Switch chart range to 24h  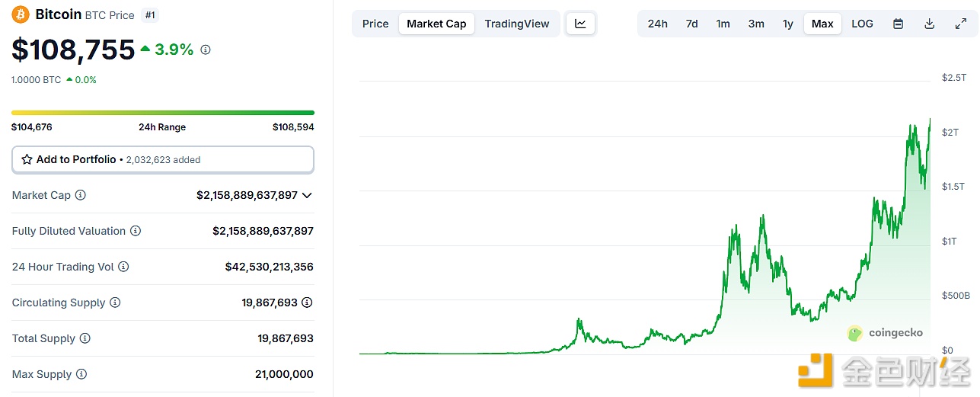[657, 24]
